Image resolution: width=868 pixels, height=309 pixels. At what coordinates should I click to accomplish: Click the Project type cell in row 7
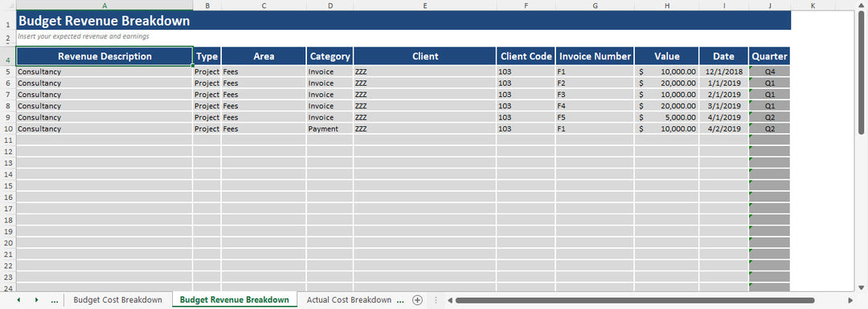[207, 95]
